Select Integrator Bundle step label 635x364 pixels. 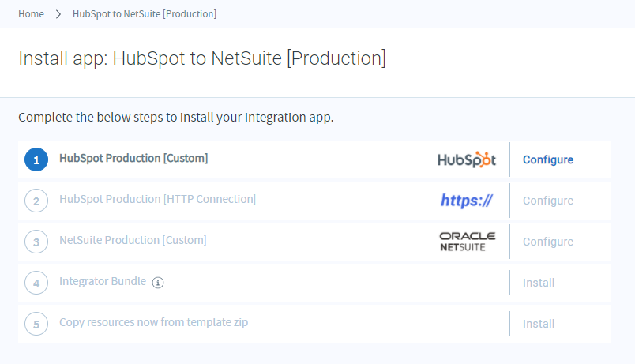click(103, 281)
